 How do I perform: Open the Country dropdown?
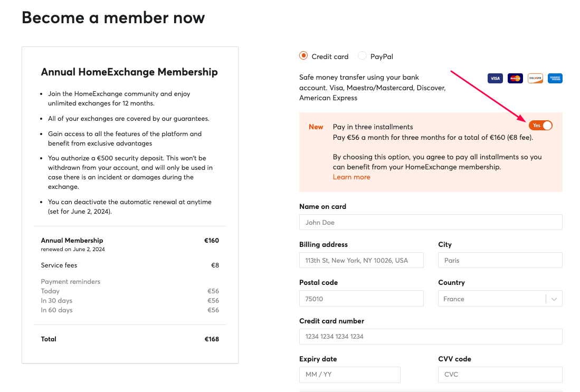point(500,299)
